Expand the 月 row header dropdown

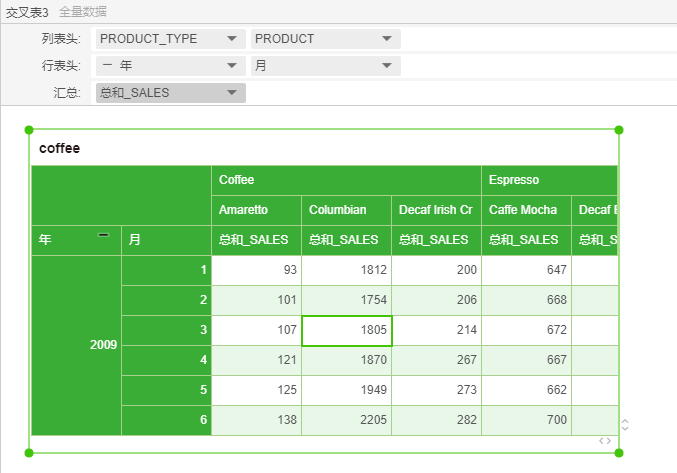[325, 66]
